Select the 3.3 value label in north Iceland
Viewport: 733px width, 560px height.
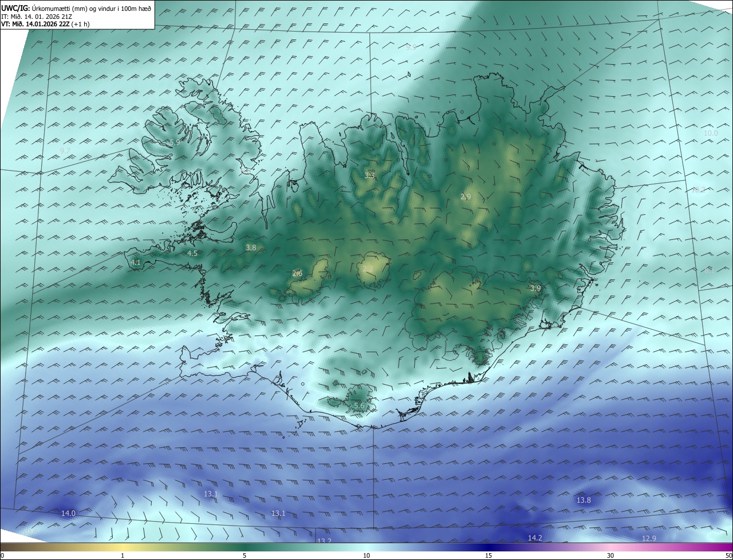[x=370, y=175]
